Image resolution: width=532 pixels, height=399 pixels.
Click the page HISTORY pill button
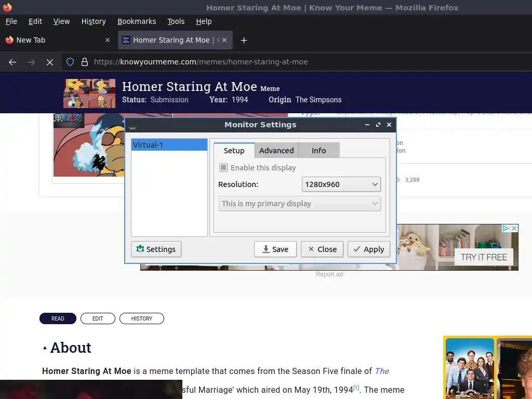pyautogui.click(x=141, y=318)
